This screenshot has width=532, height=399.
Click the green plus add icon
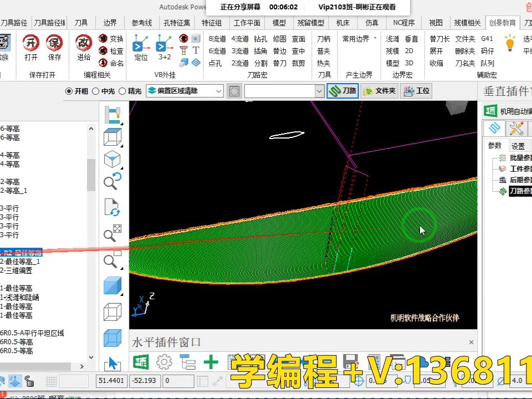pos(211,362)
